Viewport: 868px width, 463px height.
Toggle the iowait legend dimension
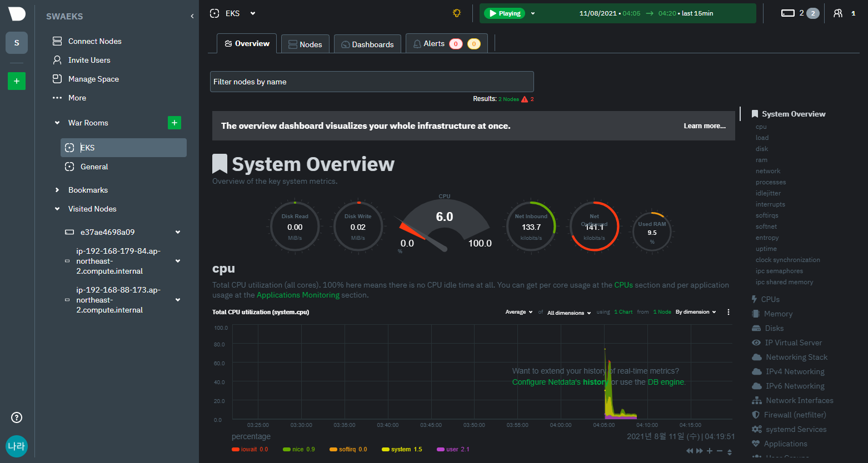click(250, 449)
